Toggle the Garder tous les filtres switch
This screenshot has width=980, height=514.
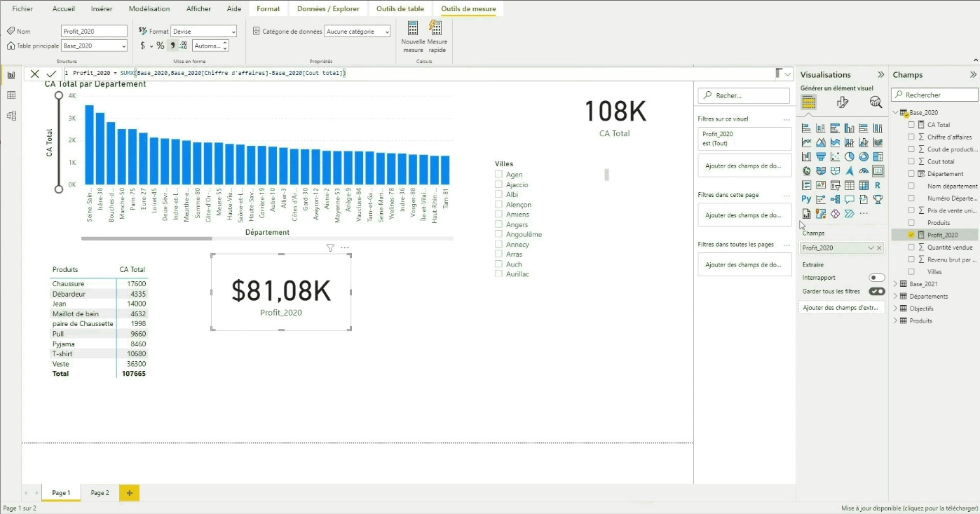coord(876,291)
